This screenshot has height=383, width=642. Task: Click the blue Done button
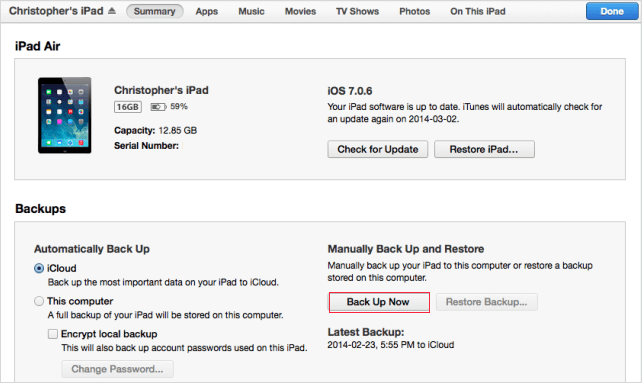(x=612, y=11)
